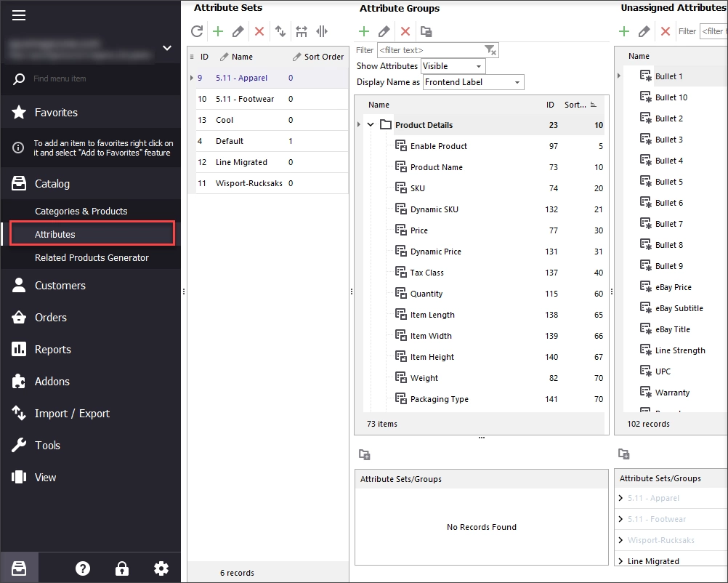
Task: Open the Favorites menu
Action: coord(91,112)
